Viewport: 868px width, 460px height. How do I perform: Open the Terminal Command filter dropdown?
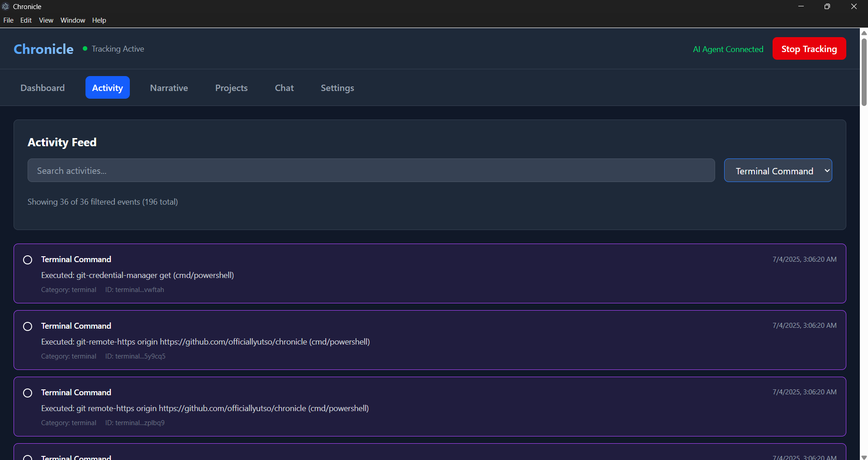point(778,171)
